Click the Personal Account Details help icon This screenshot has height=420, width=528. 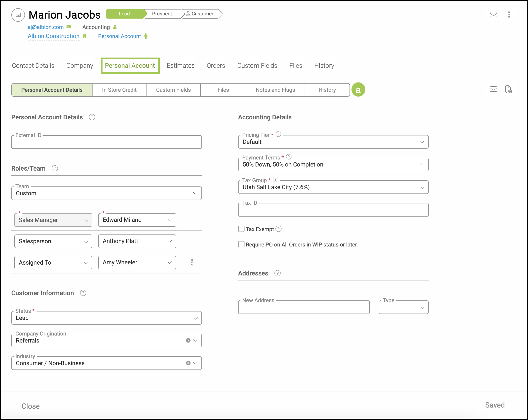pos(92,117)
